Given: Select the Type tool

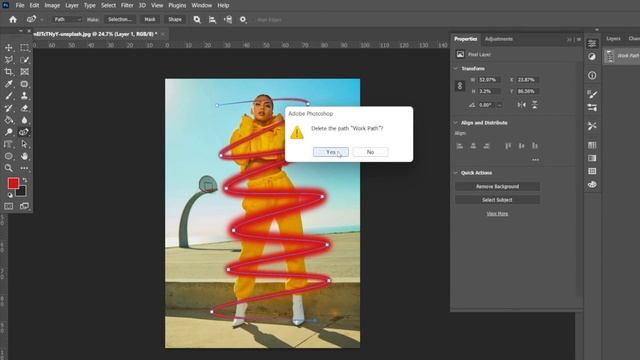Looking at the screenshot, I should (x=9, y=144).
